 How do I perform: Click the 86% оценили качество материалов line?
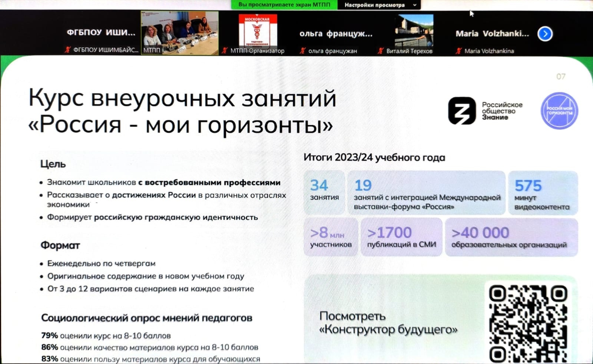pyautogui.click(x=150, y=347)
